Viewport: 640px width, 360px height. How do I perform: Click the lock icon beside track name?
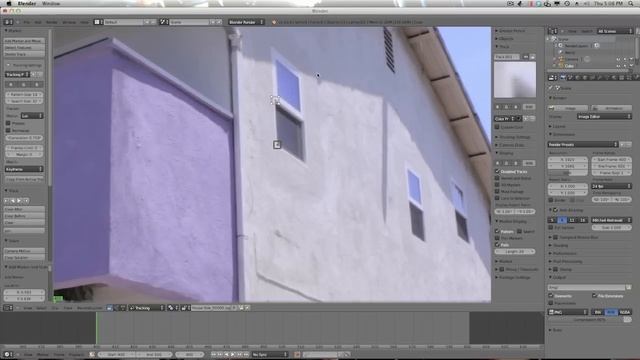click(532, 57)
